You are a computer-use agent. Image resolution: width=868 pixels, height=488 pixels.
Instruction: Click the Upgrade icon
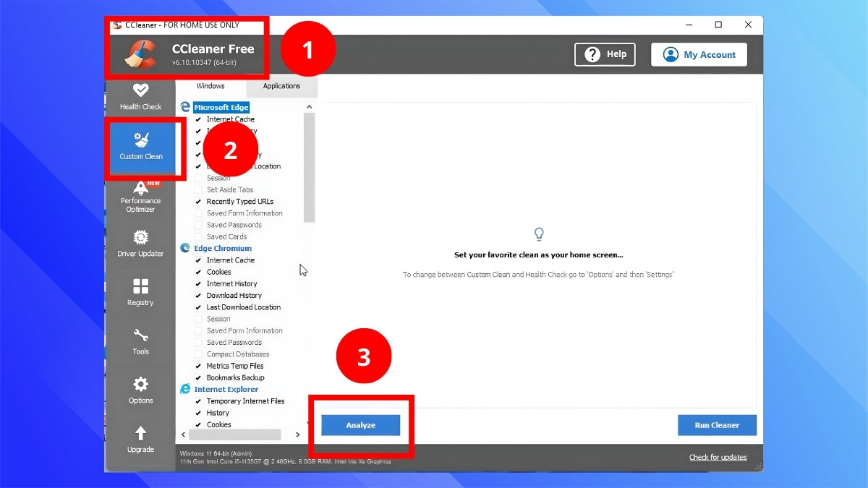[140, 439]
